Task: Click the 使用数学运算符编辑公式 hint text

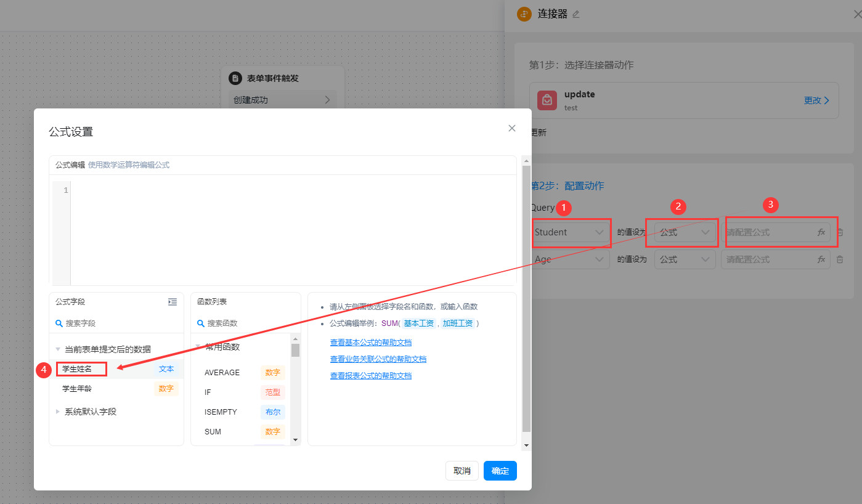Action: point(129,165)
